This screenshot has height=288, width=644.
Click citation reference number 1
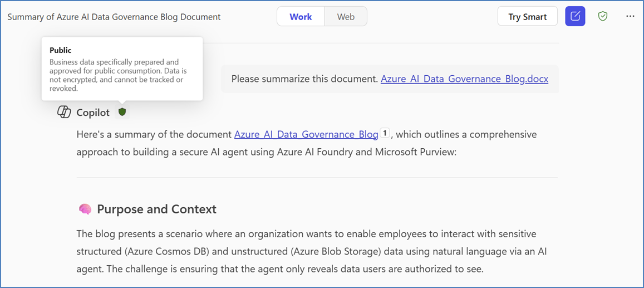coord(385,134)
